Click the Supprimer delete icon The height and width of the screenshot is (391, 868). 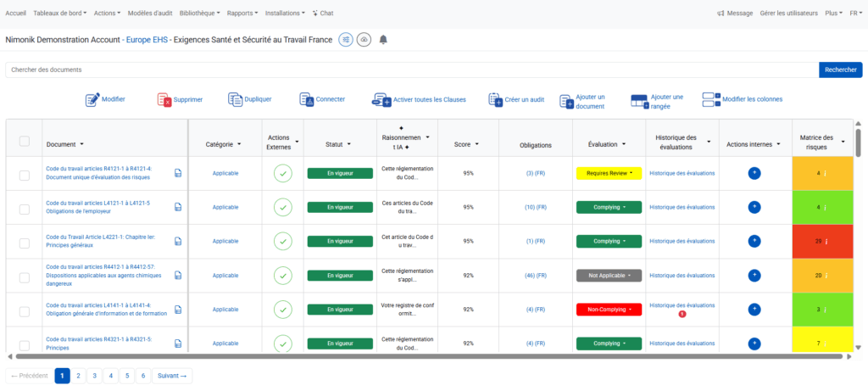click(x=164, y=100)
